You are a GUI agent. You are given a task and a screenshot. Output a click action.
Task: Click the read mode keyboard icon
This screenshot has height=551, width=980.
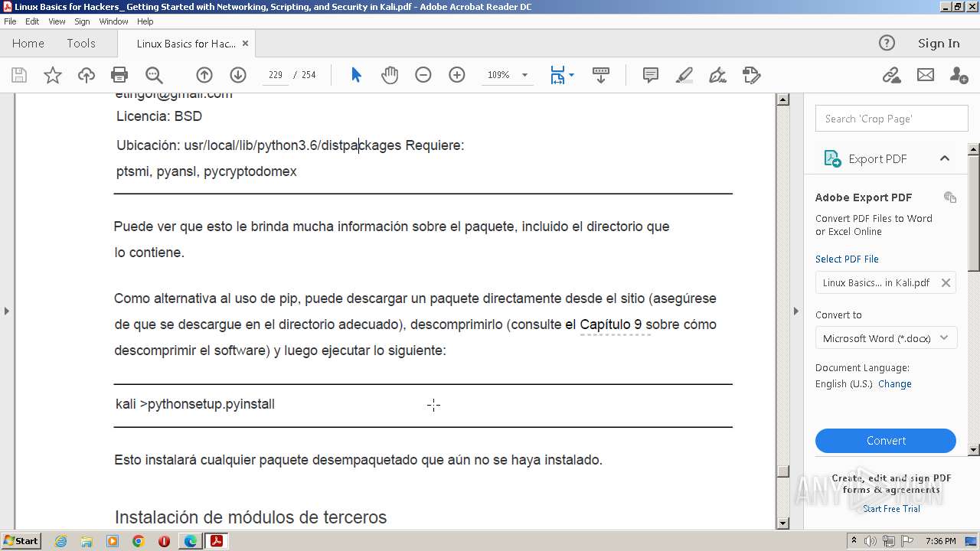point(601,75)
